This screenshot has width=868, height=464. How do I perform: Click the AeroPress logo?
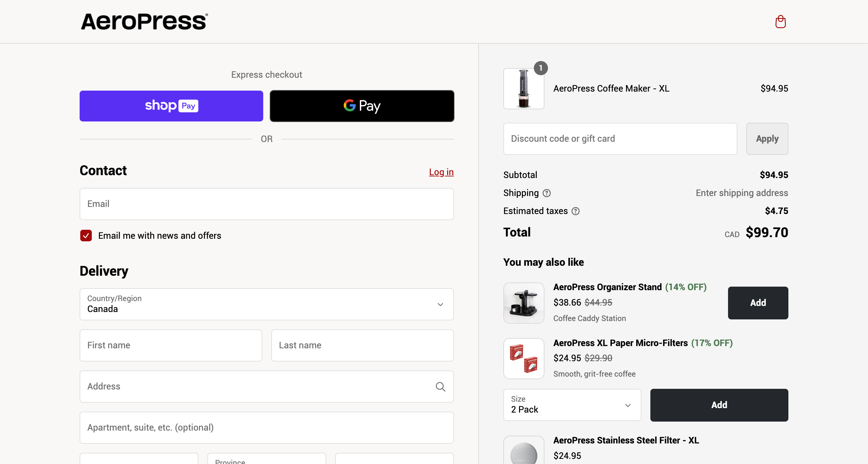click(x=144, y=22)
